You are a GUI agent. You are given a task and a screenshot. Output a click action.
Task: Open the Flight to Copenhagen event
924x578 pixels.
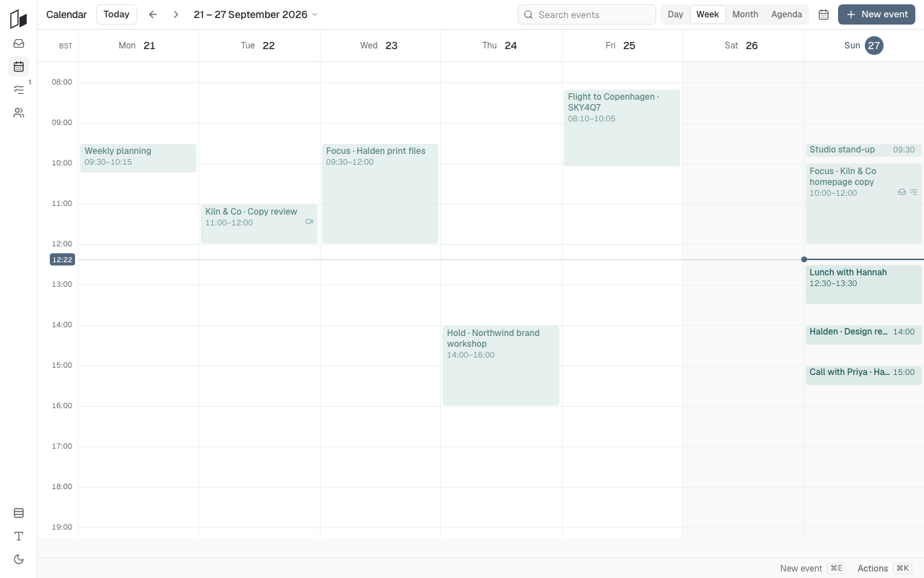point(622,128)
